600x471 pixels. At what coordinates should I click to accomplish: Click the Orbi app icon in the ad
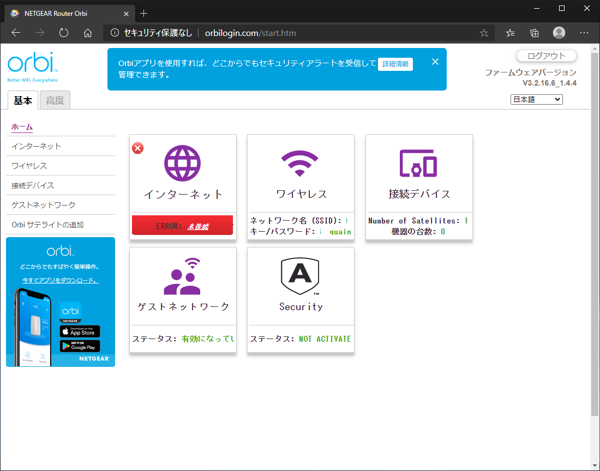coord(70,312)
